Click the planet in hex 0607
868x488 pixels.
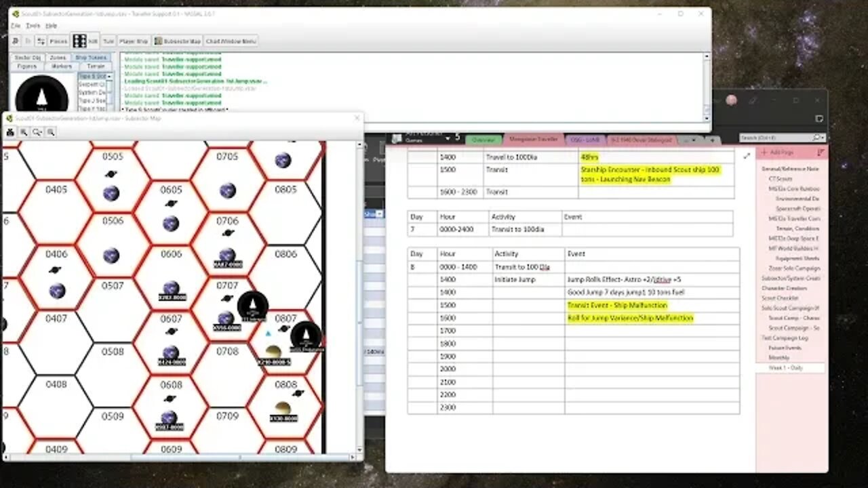[x=170, y=352]
